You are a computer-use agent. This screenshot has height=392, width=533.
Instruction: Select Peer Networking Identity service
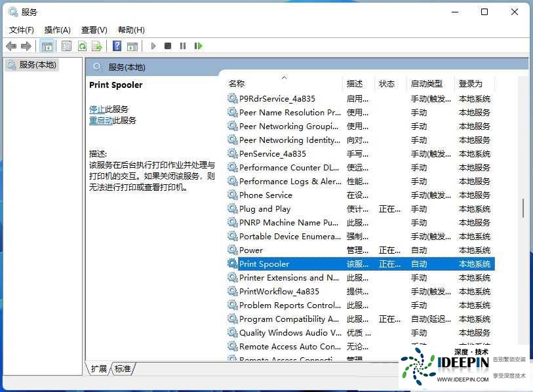click(x=361, y=140)
